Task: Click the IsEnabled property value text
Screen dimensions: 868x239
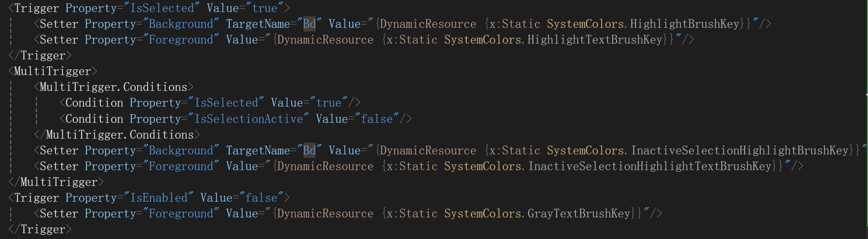Action: [x=158, y=198]
